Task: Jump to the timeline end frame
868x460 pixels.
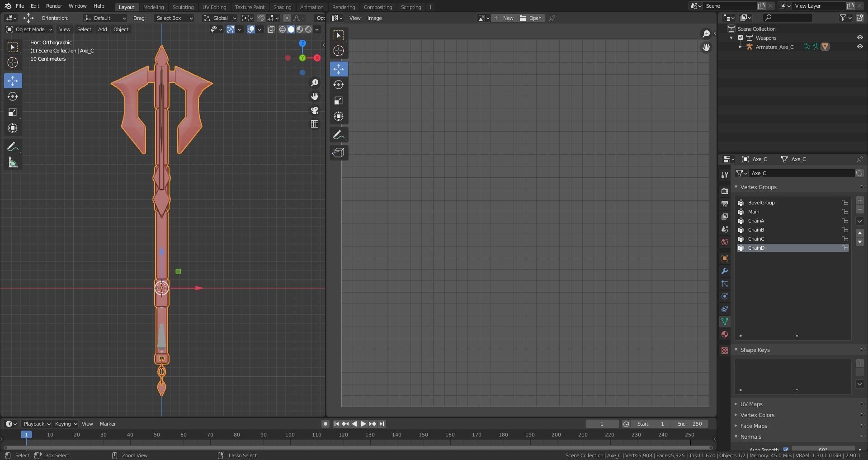Action: (382, 424)
